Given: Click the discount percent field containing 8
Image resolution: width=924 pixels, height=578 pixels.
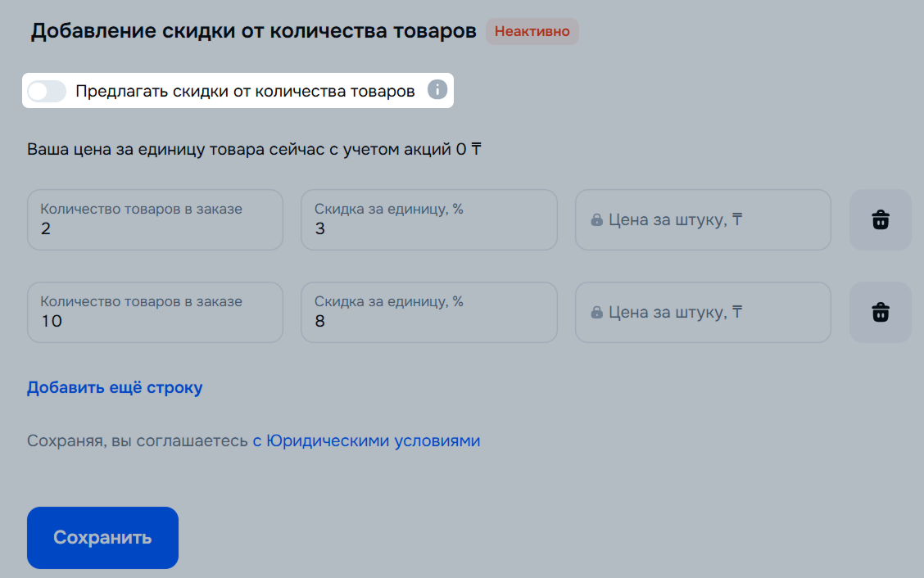Looking at the screenshot, I should [x=428, y=313].
